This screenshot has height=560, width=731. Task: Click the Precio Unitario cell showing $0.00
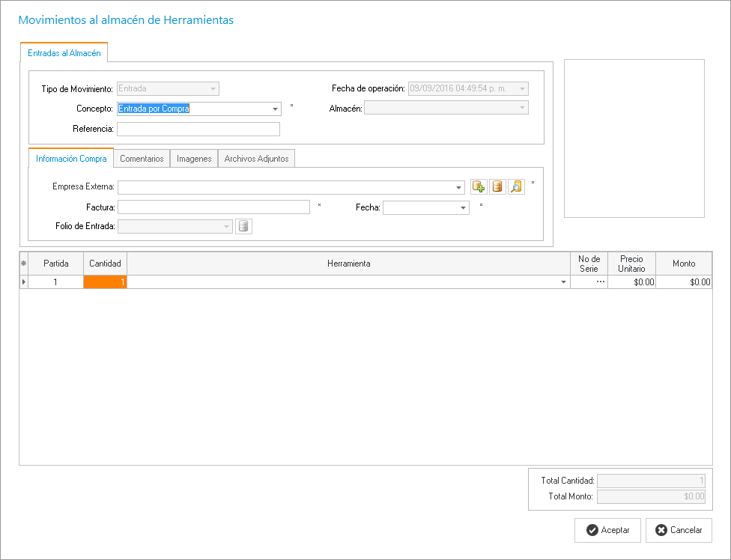(631, 282)
